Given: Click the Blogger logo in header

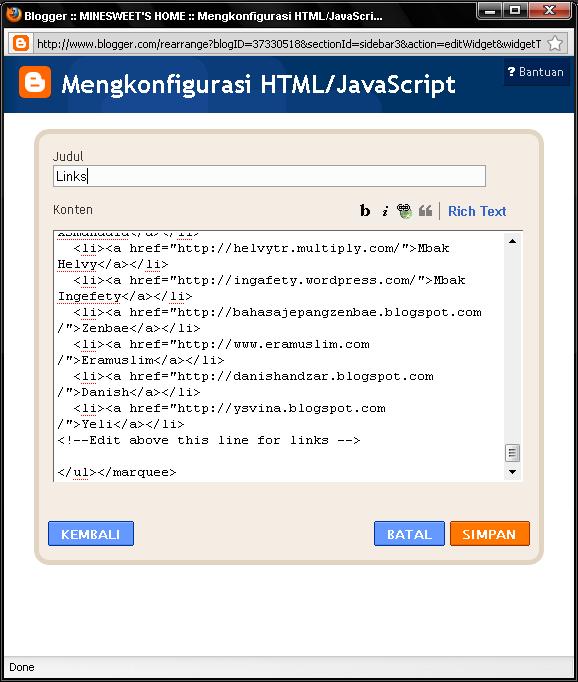Looking at the screenshot, I should [x=35, y=82].
